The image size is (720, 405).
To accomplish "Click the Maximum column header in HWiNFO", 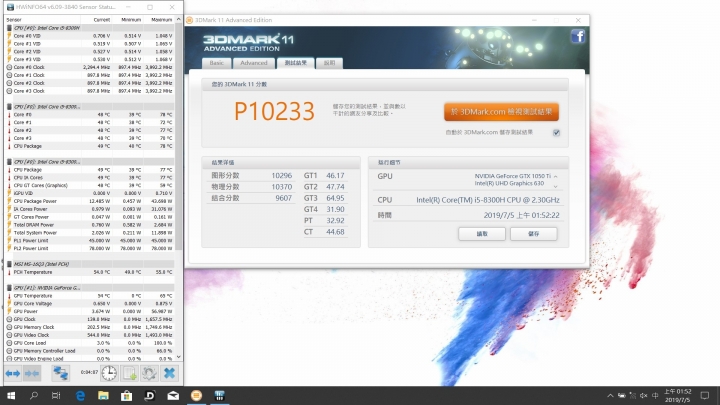I will pos(158,20).
